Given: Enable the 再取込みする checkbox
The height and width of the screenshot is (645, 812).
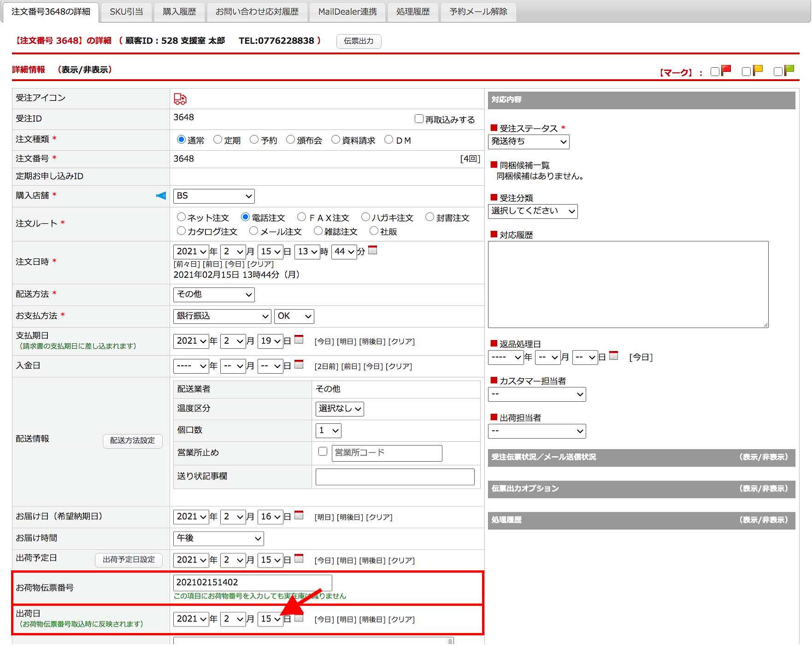Looking at the screenshot, I should coord(419,119).
